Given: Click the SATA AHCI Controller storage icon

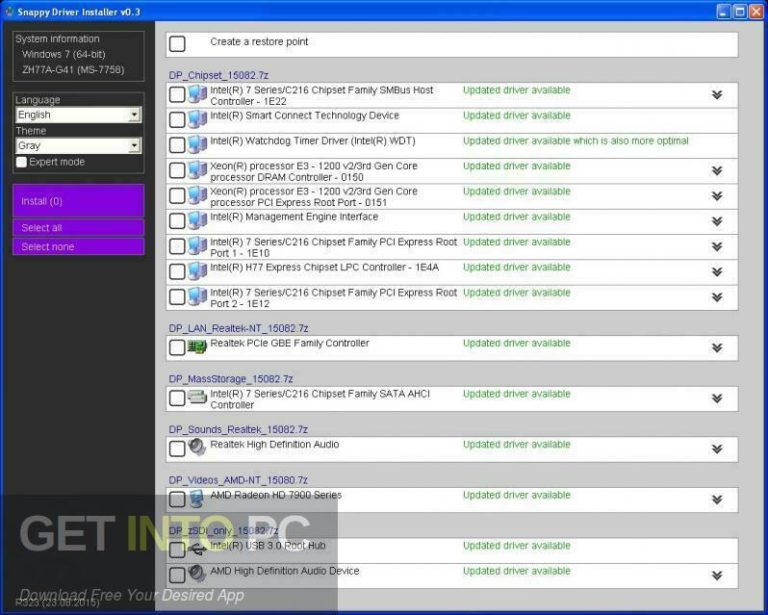Looking at the screenshot, I should click(x=197, y=398).
